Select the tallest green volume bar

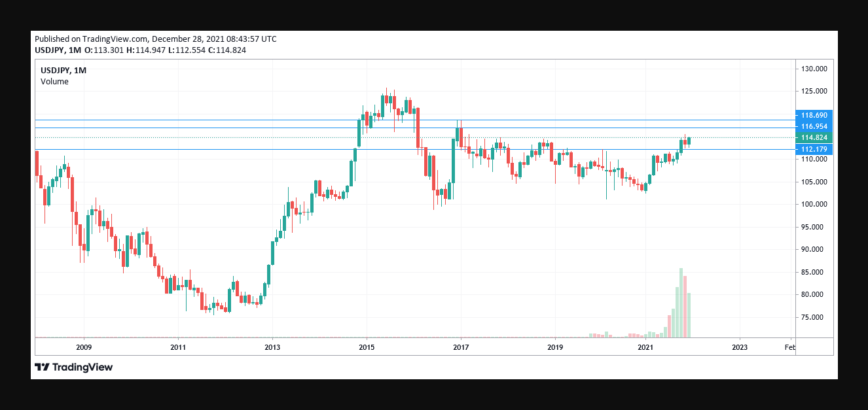click(681, 303)
